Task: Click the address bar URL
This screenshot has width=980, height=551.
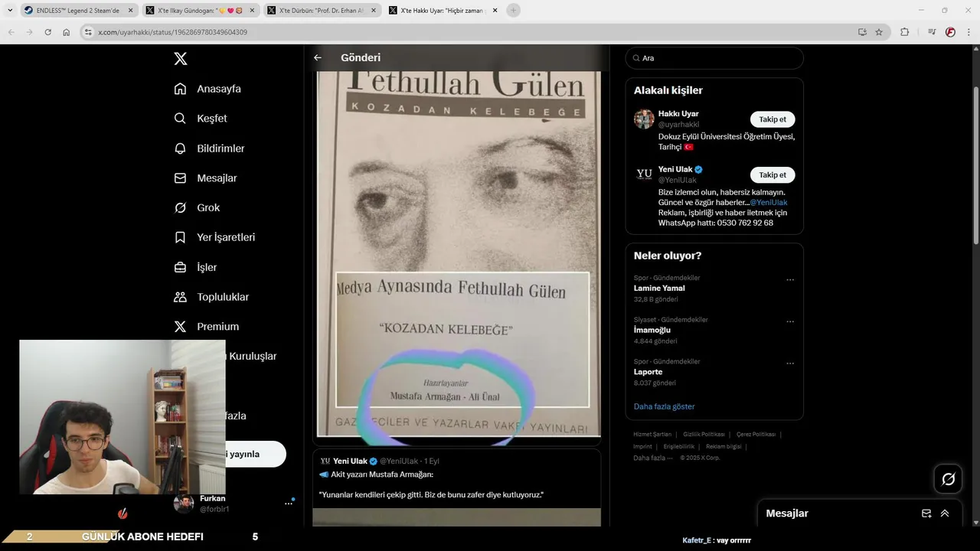Action: click(173, 32)
